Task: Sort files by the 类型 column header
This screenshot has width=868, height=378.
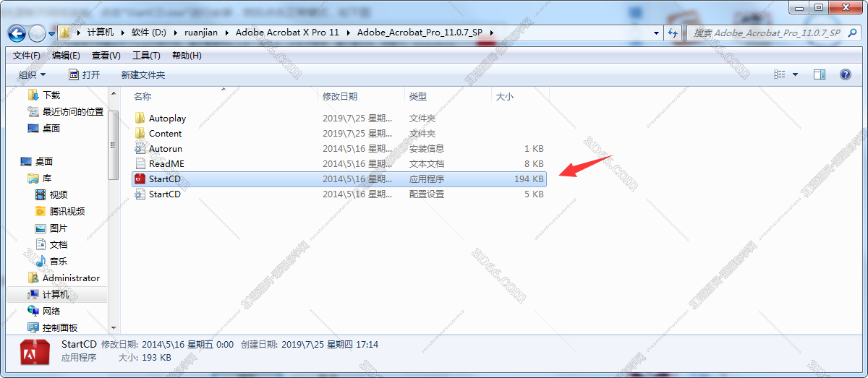Action: click(418, 96)
